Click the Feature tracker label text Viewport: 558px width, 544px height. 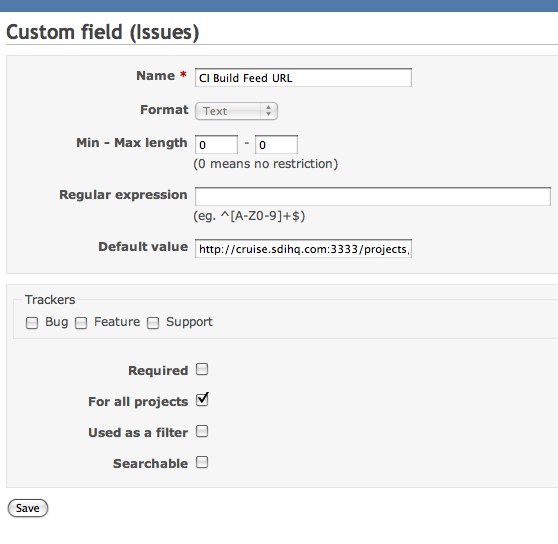117,322
